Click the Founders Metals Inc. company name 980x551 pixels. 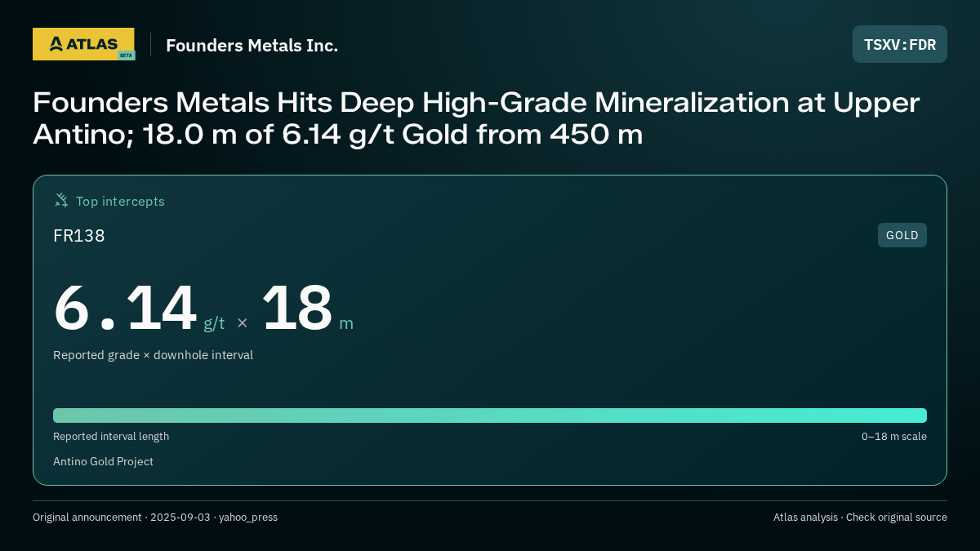(x=252, y=45)
